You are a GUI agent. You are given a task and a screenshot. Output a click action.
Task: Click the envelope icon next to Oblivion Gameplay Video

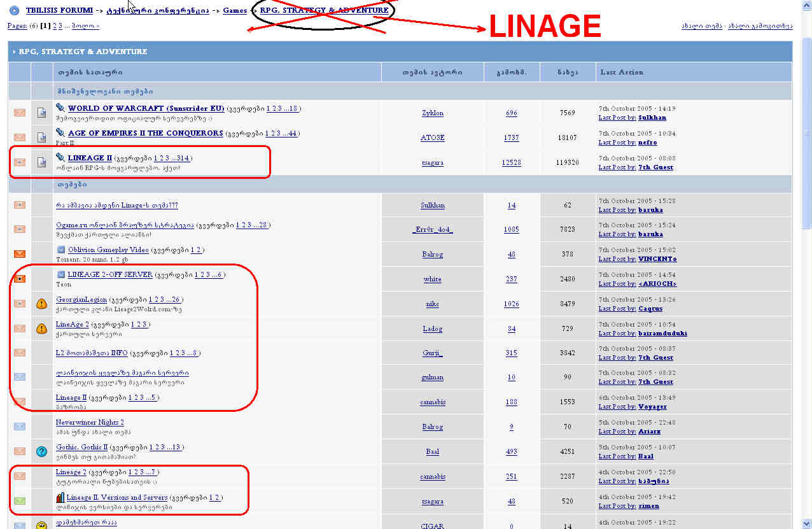point(19,253)
